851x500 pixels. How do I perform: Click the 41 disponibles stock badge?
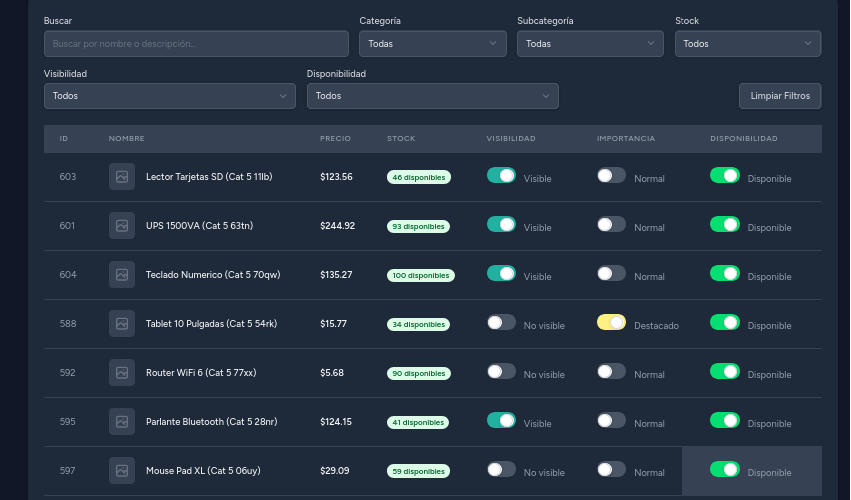[x=417, y=422]
